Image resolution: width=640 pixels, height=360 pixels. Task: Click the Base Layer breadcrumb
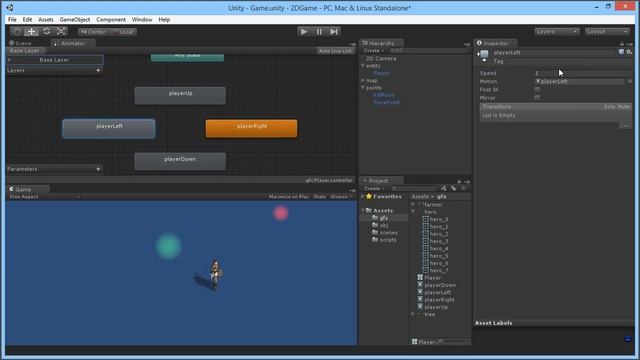pyautogui.click(x=25, y=51)
